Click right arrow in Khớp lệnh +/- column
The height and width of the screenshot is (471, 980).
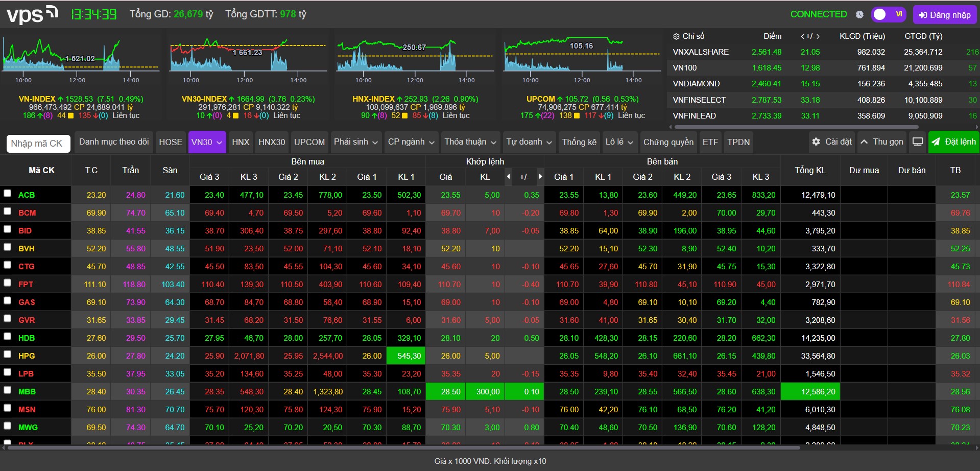tap(540, 177)
